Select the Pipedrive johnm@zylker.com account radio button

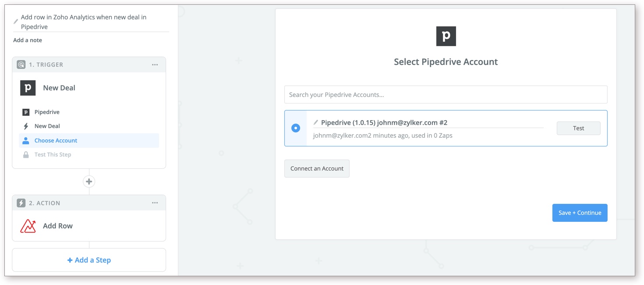pyautogui.click(x=296, y=128)
